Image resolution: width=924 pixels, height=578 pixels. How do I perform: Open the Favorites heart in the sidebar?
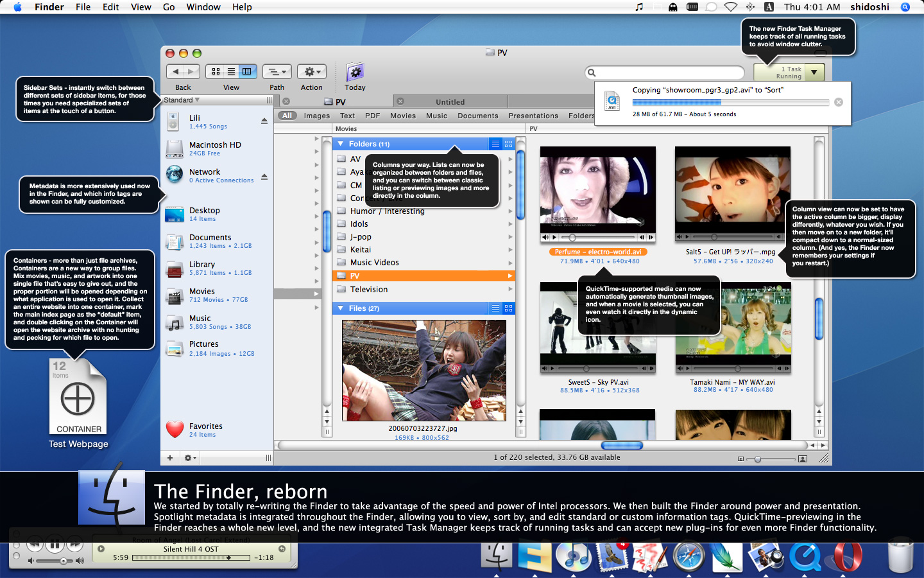pyautogui.click(x=175, y=430)
